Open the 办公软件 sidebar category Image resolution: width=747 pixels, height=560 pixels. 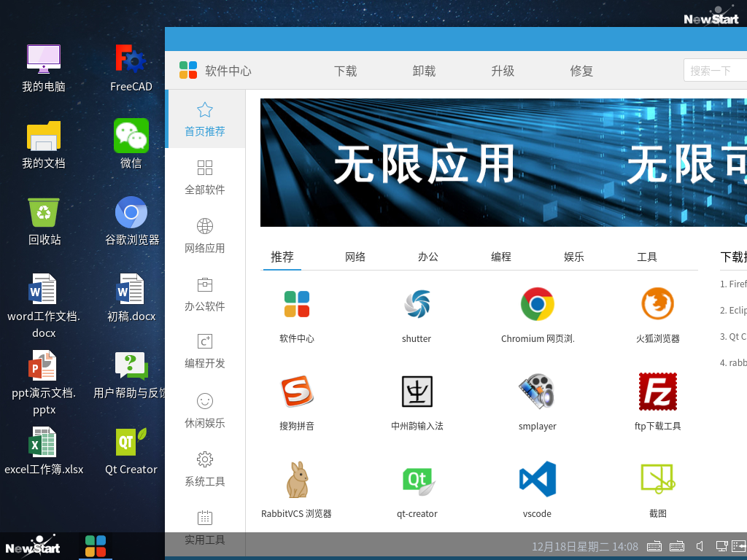(x=205, y=295)
